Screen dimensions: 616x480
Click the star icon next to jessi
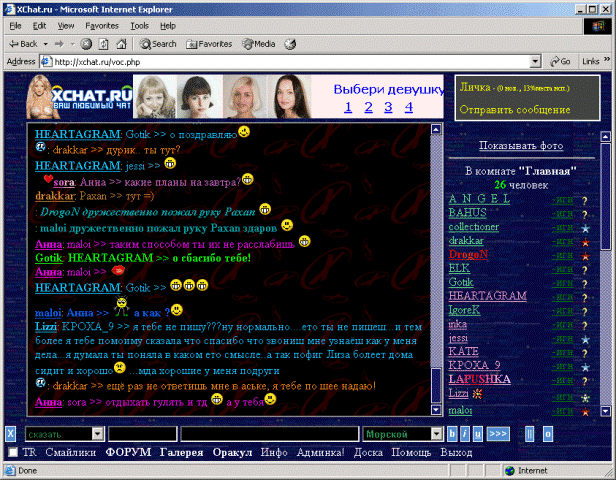(585, 340)
